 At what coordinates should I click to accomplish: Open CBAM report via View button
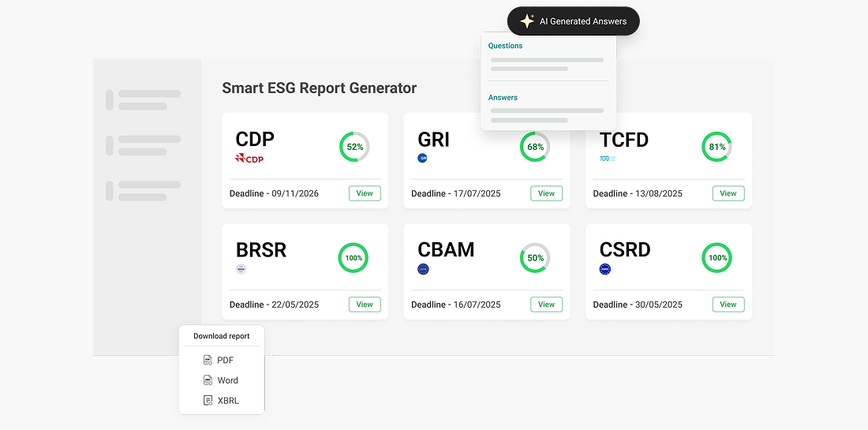tap(546, 305)
